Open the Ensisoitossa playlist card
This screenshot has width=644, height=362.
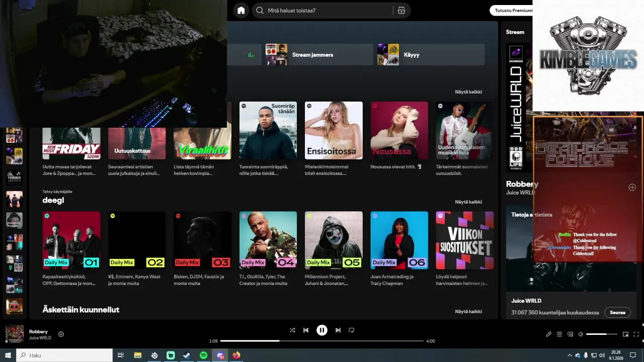(x=334, y=139)
